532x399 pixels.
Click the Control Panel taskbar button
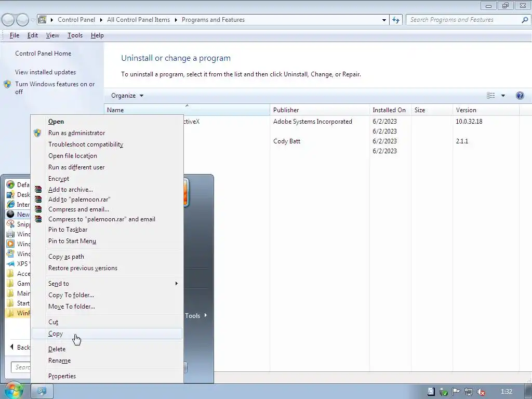point(42,391)
